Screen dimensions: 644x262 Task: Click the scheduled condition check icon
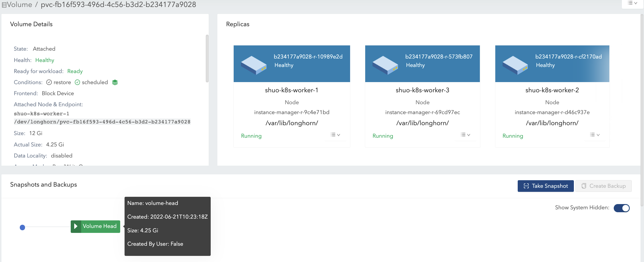77,82
